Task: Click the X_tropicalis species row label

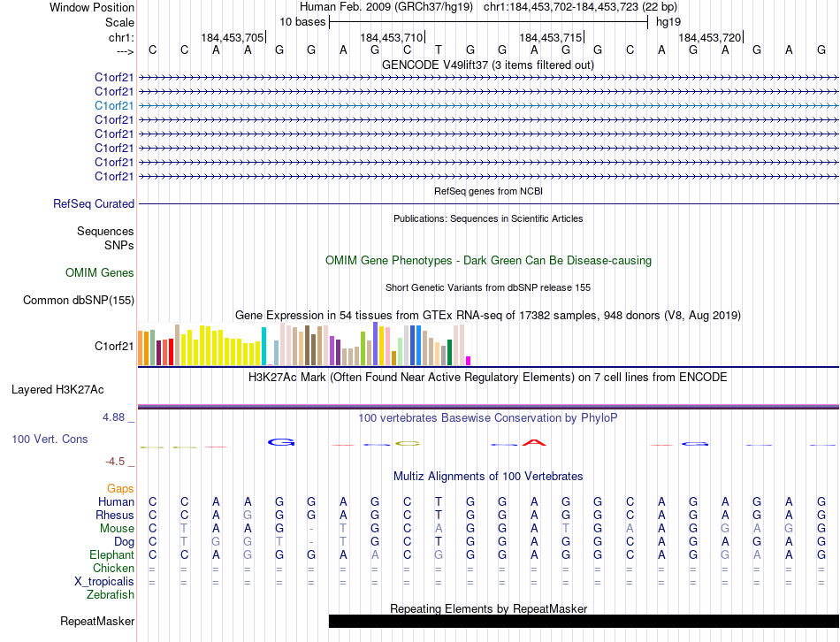Action: 104,581
